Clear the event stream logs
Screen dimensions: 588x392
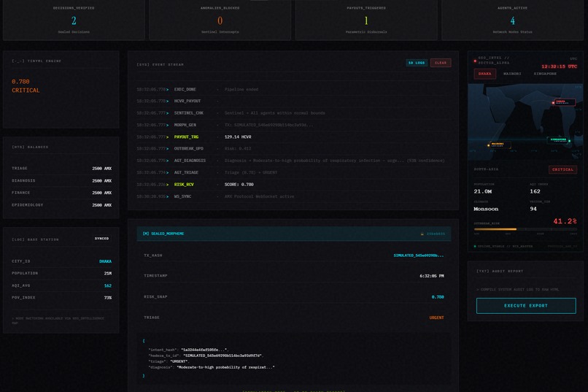click(x=440, y=63)
